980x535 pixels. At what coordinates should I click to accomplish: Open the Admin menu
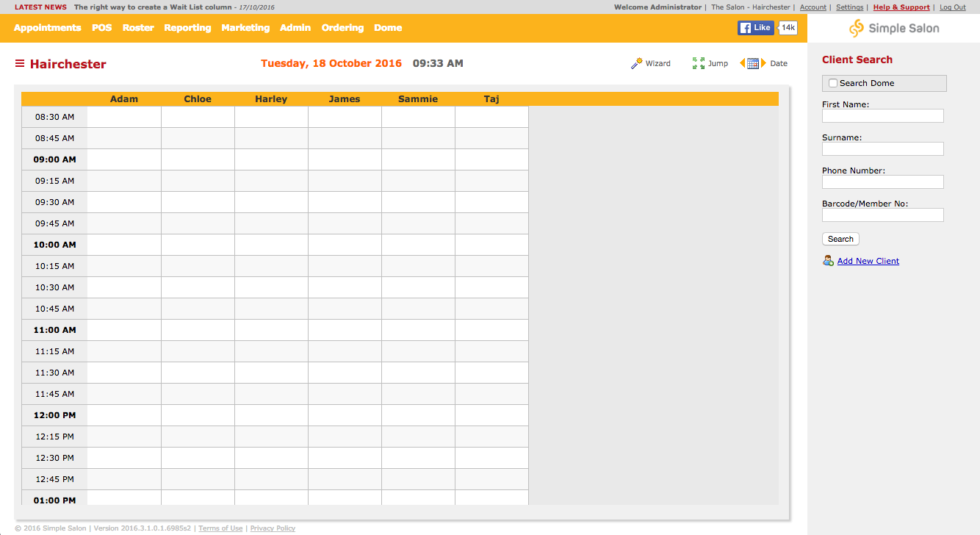(x=295, y=28)
